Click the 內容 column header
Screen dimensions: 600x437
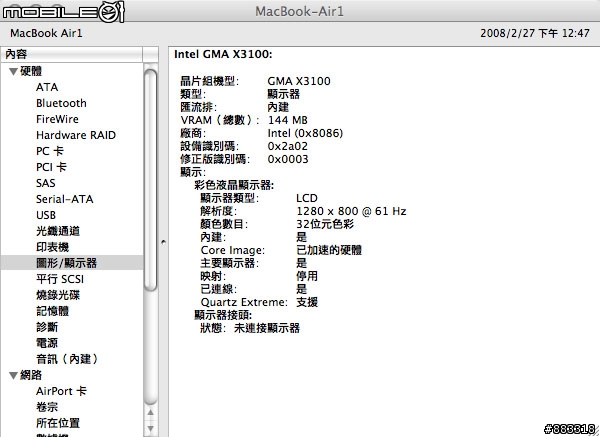tap(72, 54)
